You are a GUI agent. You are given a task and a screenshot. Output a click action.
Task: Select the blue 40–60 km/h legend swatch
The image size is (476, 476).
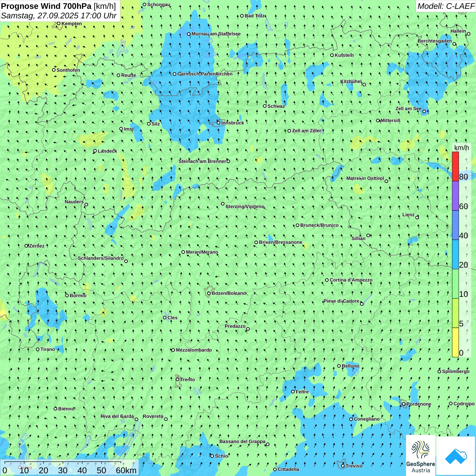pyautogui.click(x=455, y=225)
